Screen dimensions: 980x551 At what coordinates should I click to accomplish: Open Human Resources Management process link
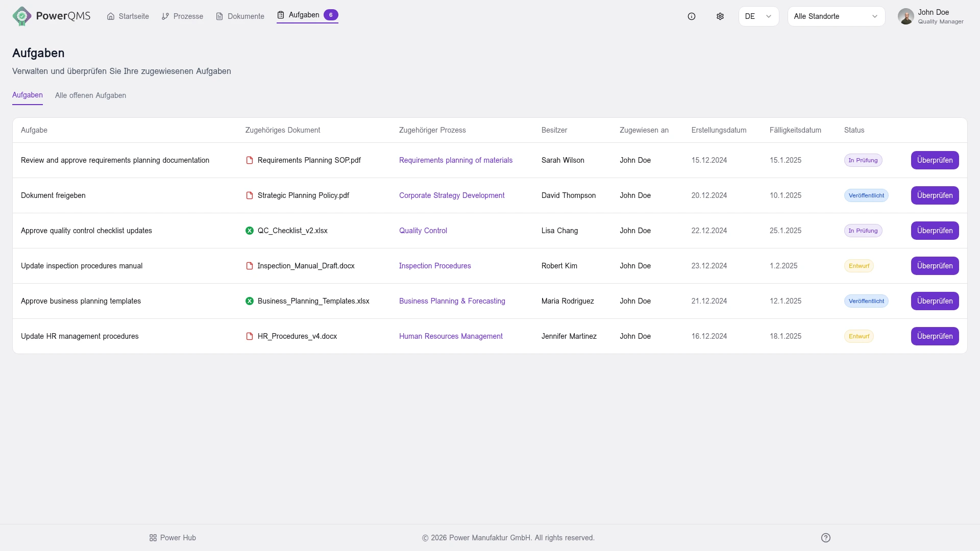coord(451,336)
